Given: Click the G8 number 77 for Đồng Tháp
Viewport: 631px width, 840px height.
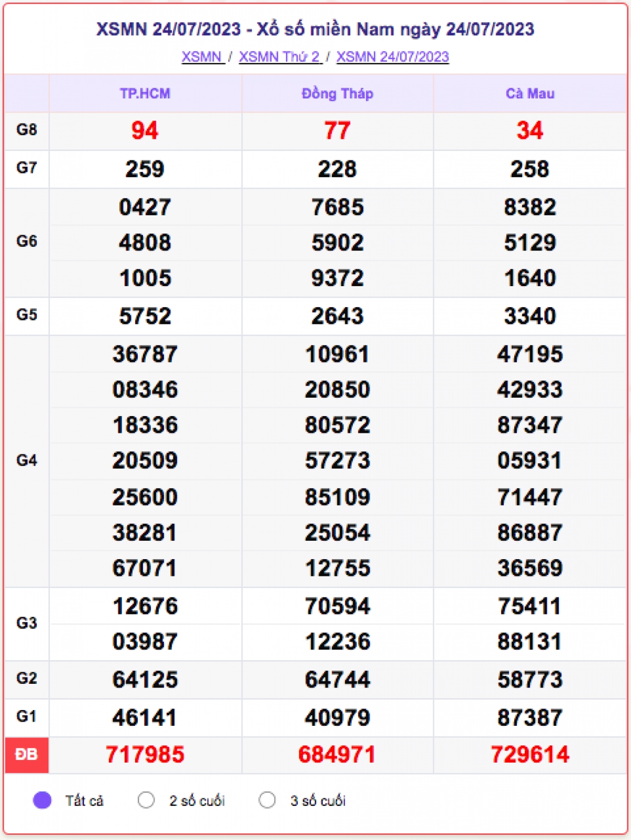Looking at the screenshot, I should click(x=337, y=130).
